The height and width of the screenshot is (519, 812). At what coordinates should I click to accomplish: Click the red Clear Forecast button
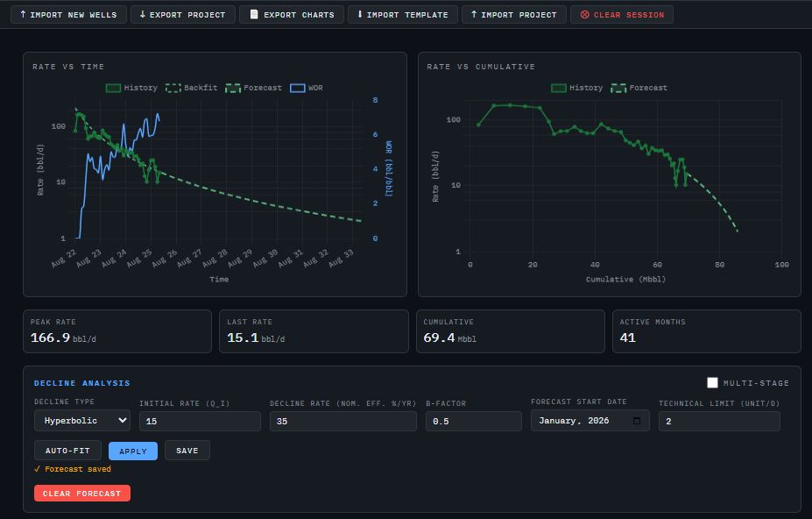pos(82,493)
